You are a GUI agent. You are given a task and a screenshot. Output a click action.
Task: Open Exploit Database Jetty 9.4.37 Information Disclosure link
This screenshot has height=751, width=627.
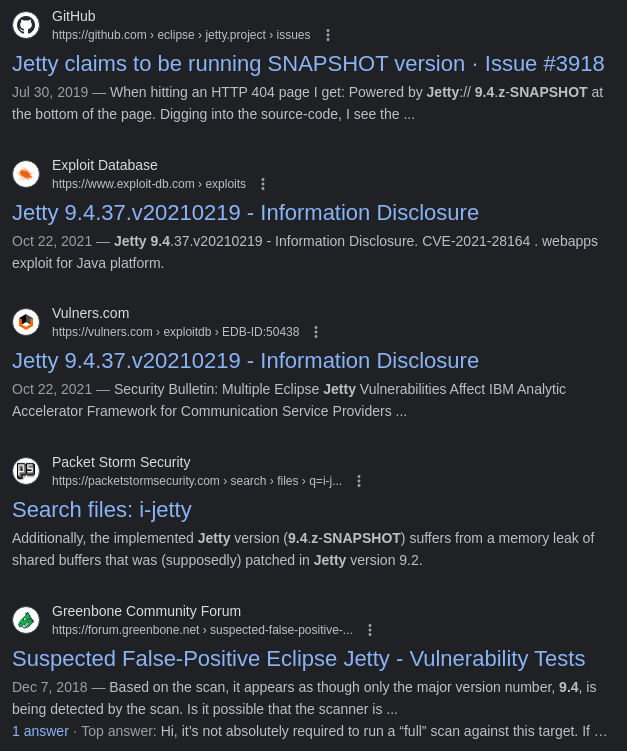[245, 213]
